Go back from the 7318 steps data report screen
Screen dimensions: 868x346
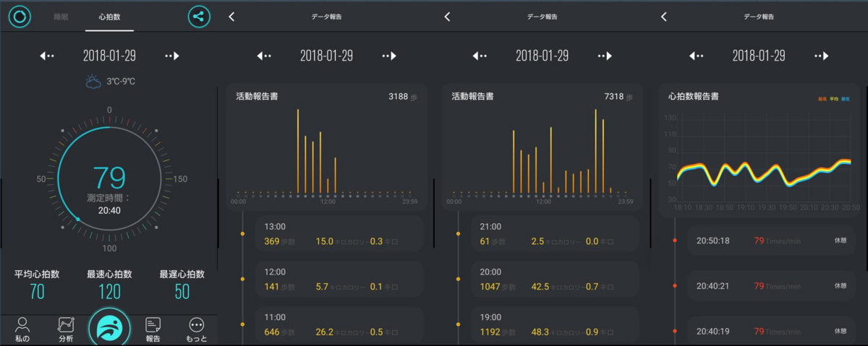[447, 17]
